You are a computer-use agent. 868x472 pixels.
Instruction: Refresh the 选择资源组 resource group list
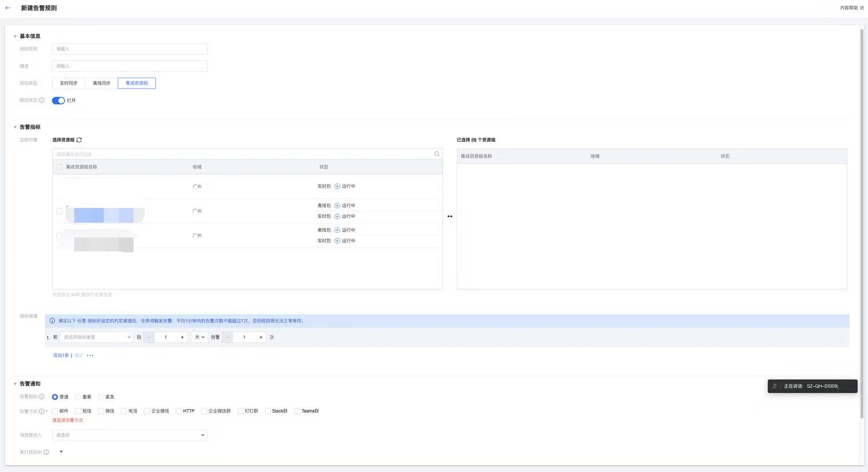click(79, 140)
